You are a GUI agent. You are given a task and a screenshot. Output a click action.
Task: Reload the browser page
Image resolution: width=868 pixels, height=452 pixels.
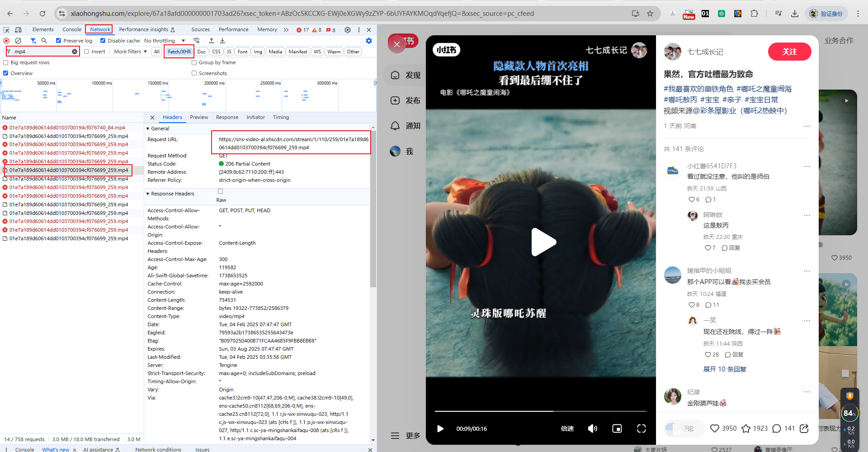pyautogui.click(x=42, y=14)
